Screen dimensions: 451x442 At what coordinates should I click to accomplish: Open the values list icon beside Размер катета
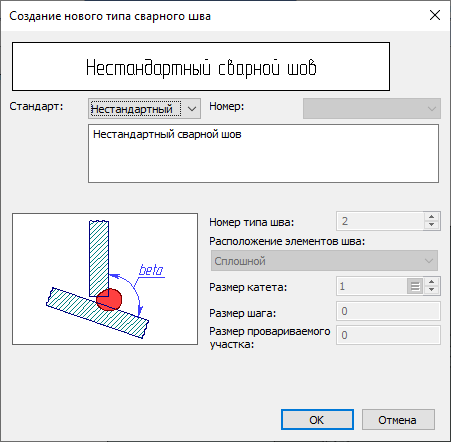pyautogui.click(x=415, y=286)
